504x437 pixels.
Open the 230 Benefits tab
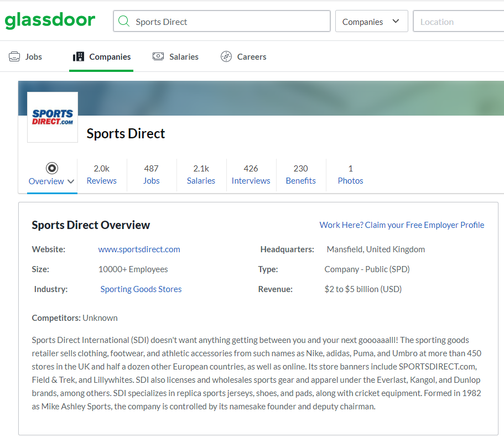(x=301, y=175)
